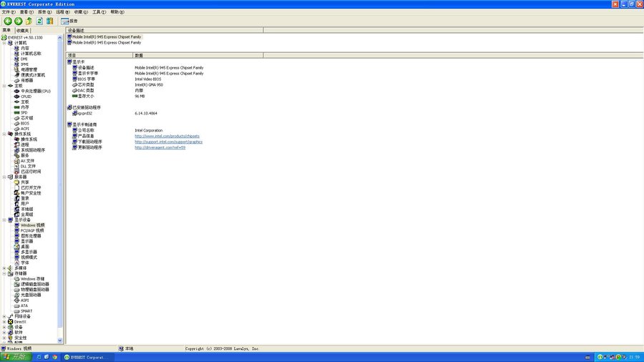644x362 pixels.
Task: Select the 电源管理 tree item
Action: coord(29,69)
